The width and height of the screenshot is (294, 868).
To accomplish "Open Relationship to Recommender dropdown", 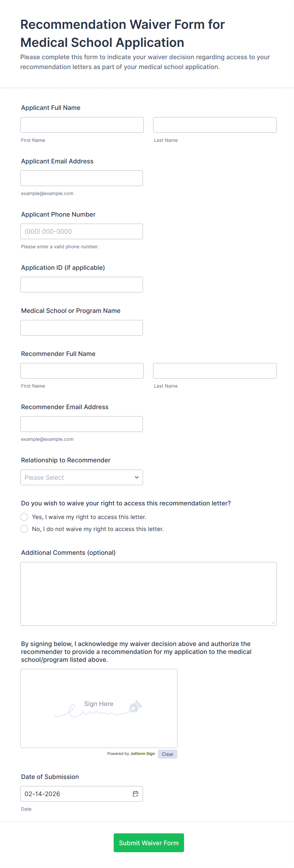I will tap(82, 477).
